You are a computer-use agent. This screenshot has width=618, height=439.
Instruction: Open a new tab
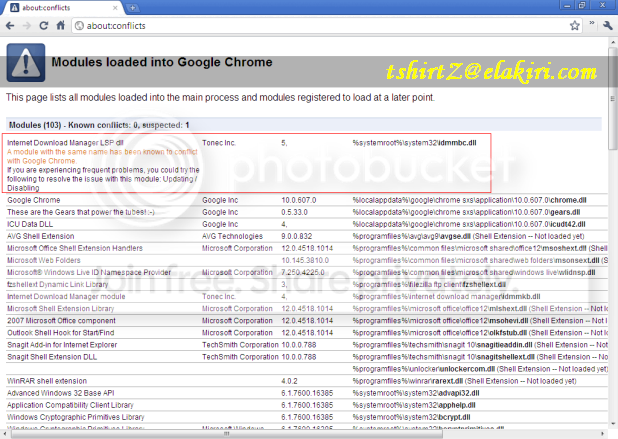(x=133, y=7)
